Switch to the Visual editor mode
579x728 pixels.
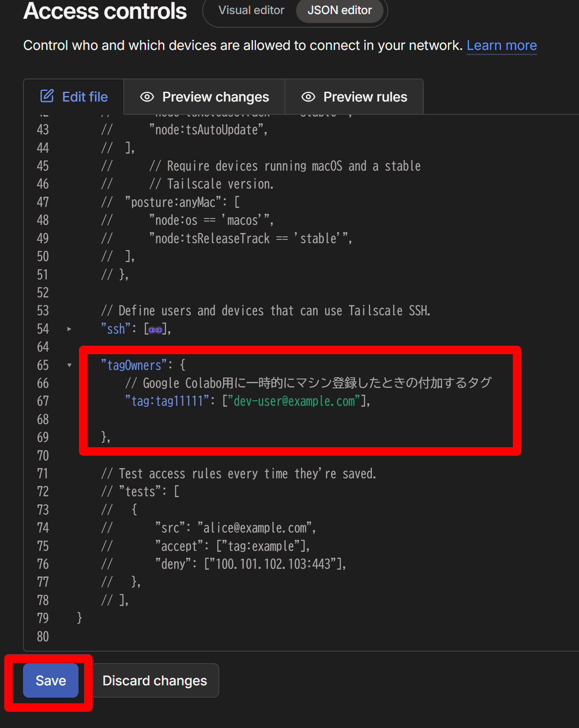point(251,10)
